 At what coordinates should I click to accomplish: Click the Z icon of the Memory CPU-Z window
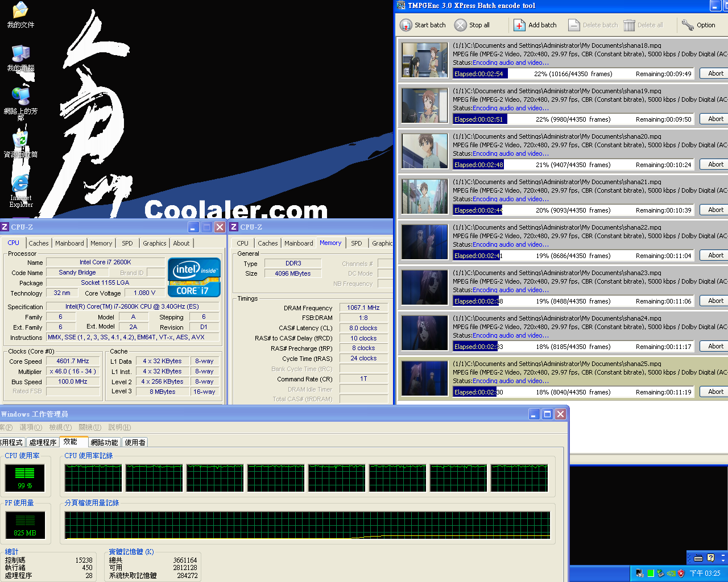pos(234,227)
